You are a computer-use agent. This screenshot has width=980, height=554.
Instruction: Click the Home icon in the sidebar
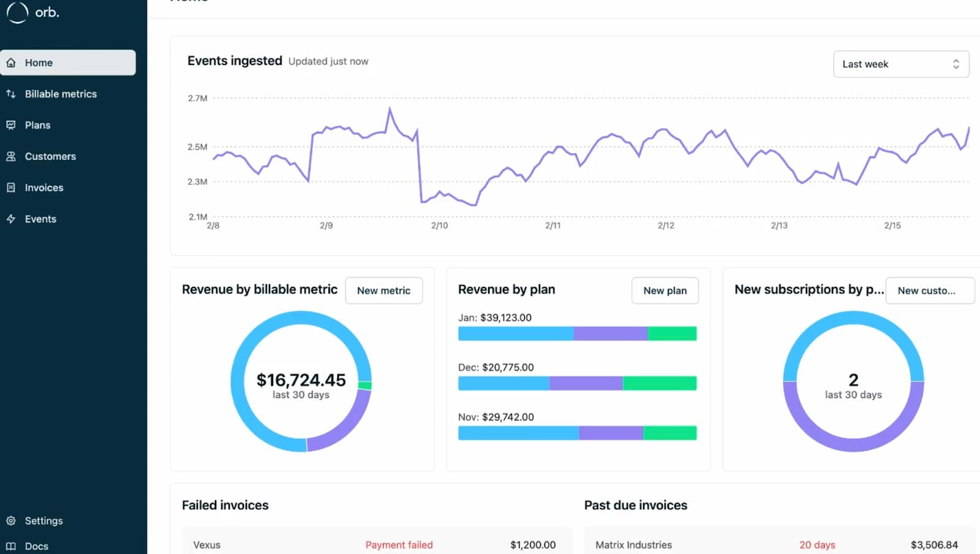[11, 62]
